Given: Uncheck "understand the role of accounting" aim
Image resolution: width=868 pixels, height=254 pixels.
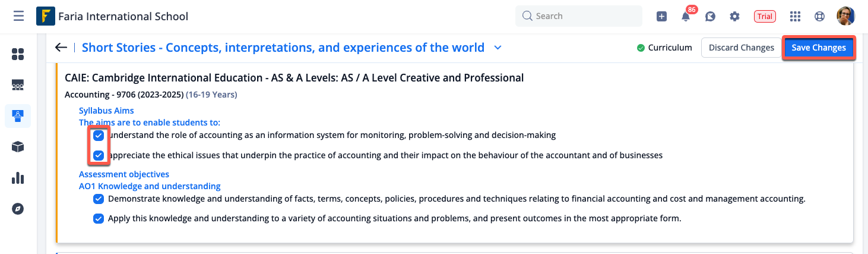Looking at the screenshot, I should pos(99,136).
